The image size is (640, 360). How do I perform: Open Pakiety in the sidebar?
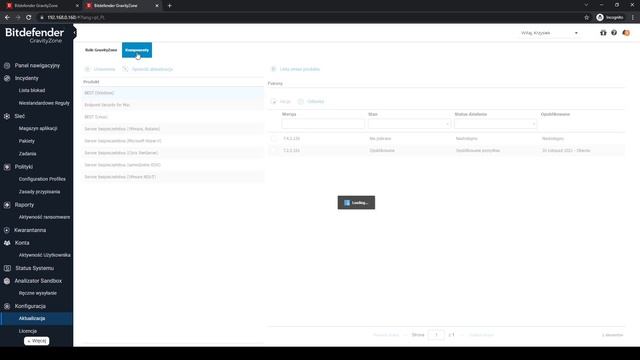[27, 141]
